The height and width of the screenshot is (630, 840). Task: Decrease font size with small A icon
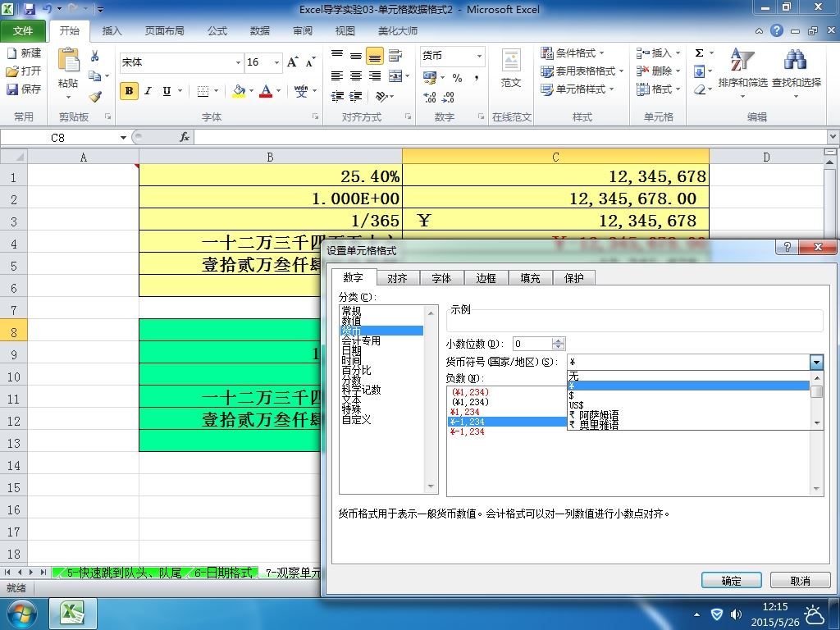(310, 62)
